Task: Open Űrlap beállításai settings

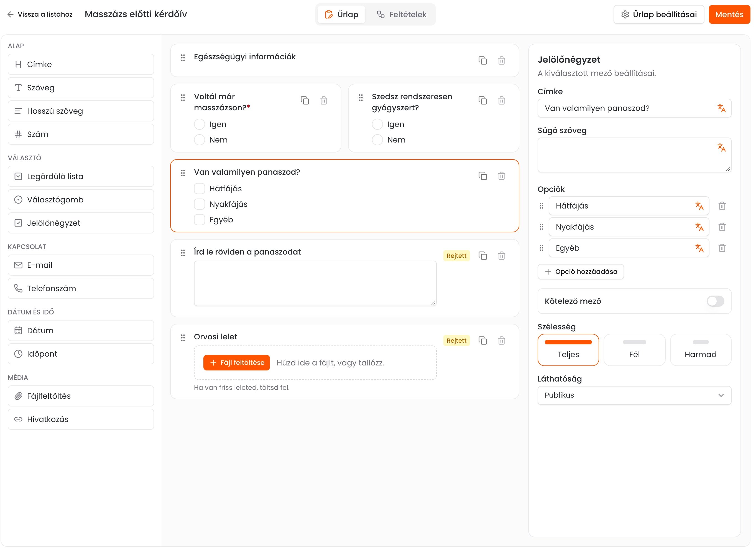Action: click(x=659, y=14)
